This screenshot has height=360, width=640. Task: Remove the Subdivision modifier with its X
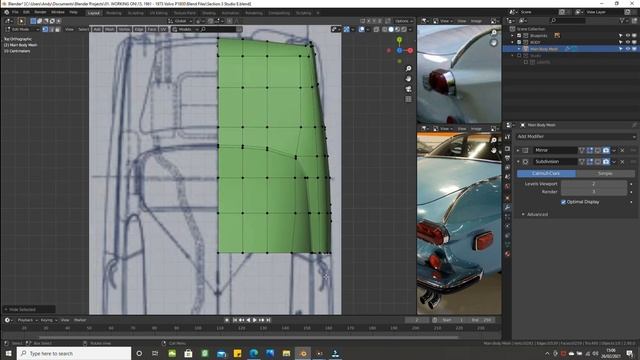[x=622, y=162]
